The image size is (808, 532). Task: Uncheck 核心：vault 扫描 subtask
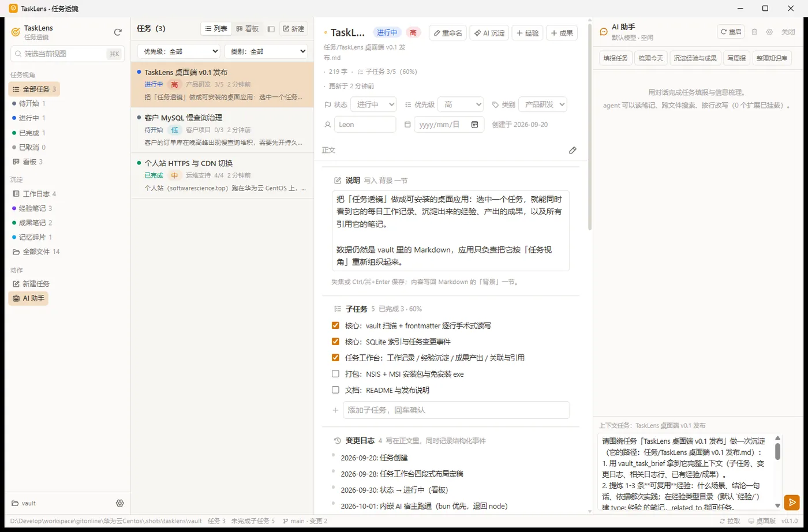pos(335,325)
